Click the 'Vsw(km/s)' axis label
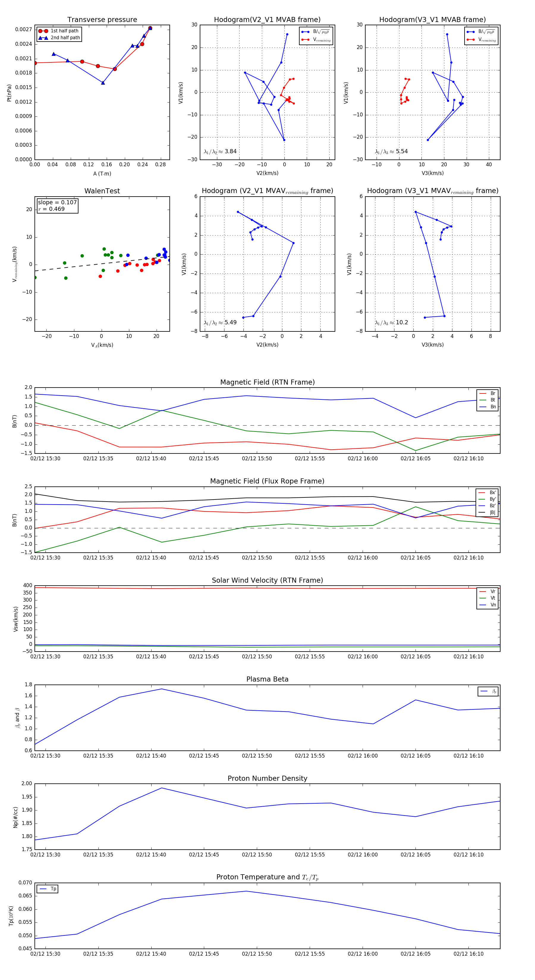The height and width of the screenshot is (980, 535). click(x=16, y=619)
